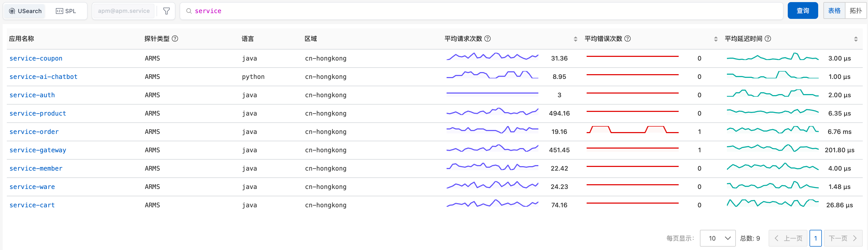
Task: Click the help icon beside 平均请求次数
Action: (487, 39)
